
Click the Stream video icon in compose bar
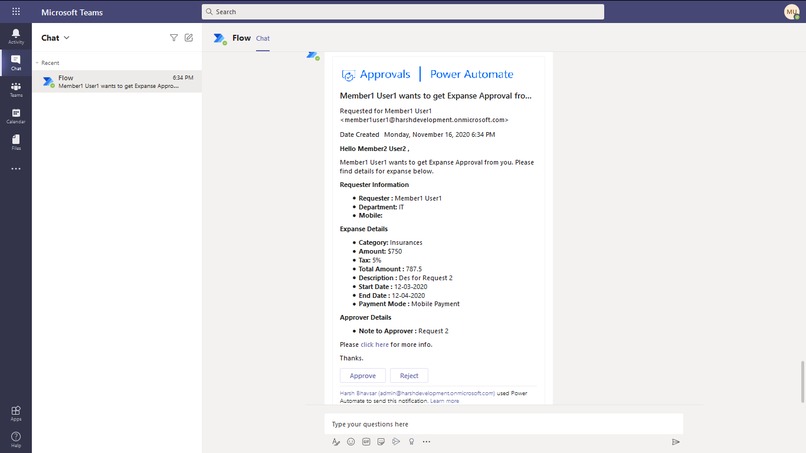(x=396, y=442)
